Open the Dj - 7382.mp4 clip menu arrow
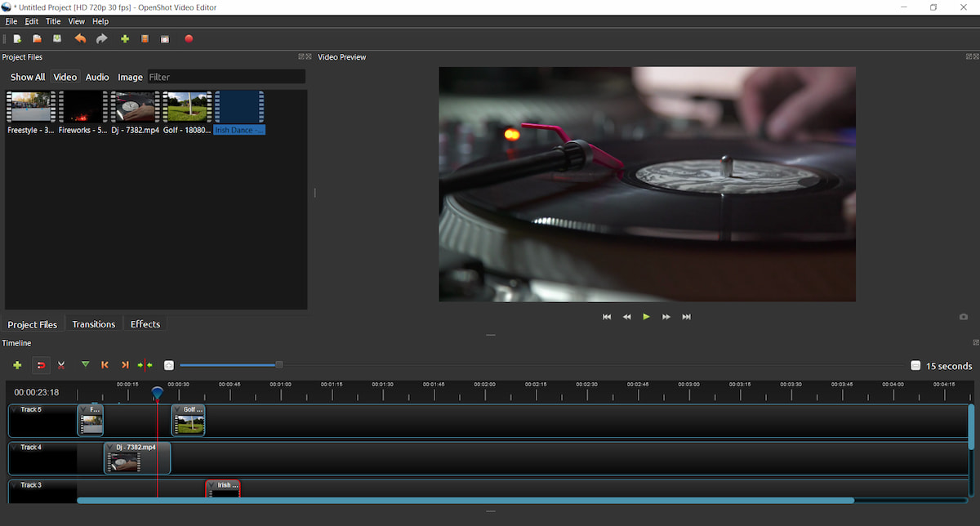Viewport: 980px width, 526px height. click(x=111, y=448)
